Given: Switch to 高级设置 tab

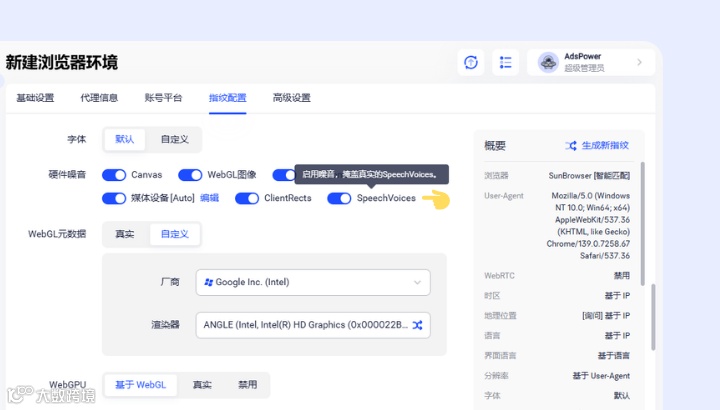Looking at the screenshot, I should pos(292,98).
